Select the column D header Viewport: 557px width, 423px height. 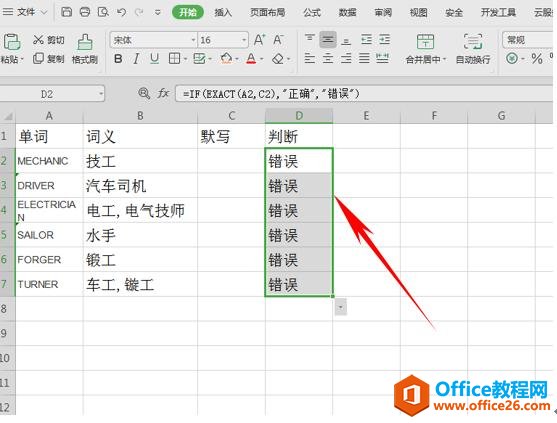point(299,116)
